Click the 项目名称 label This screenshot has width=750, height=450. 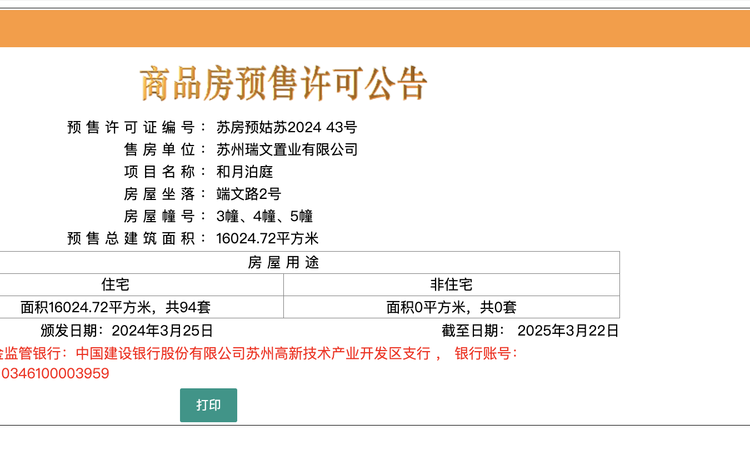165,172
